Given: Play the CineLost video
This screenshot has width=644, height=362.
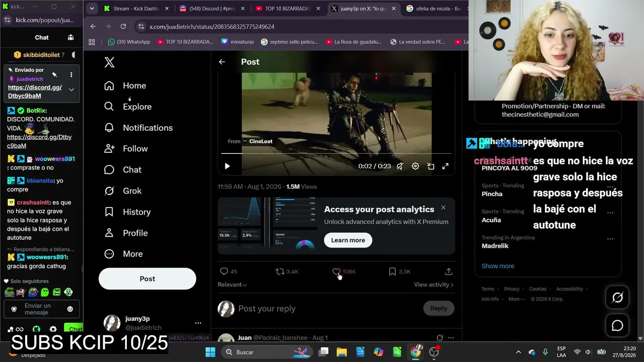Looking at the screenshot, I should point(227,166).
